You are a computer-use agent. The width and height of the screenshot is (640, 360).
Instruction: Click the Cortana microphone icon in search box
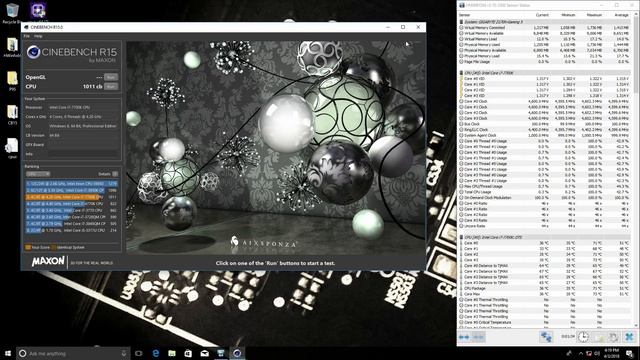tap(124, 353)
